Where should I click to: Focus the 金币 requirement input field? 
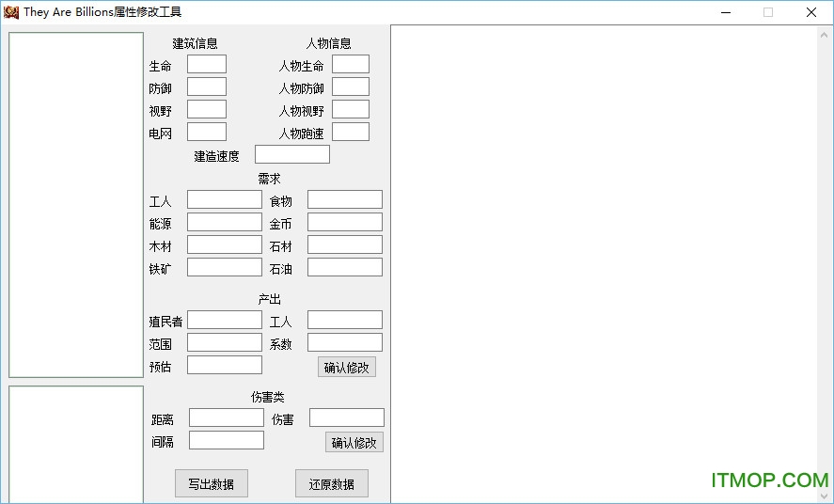pyautogui.click(x=345, y=222)
